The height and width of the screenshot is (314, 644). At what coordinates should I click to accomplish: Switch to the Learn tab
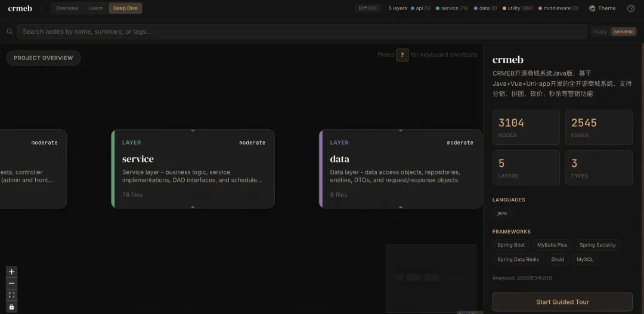[x=95, y=8]
